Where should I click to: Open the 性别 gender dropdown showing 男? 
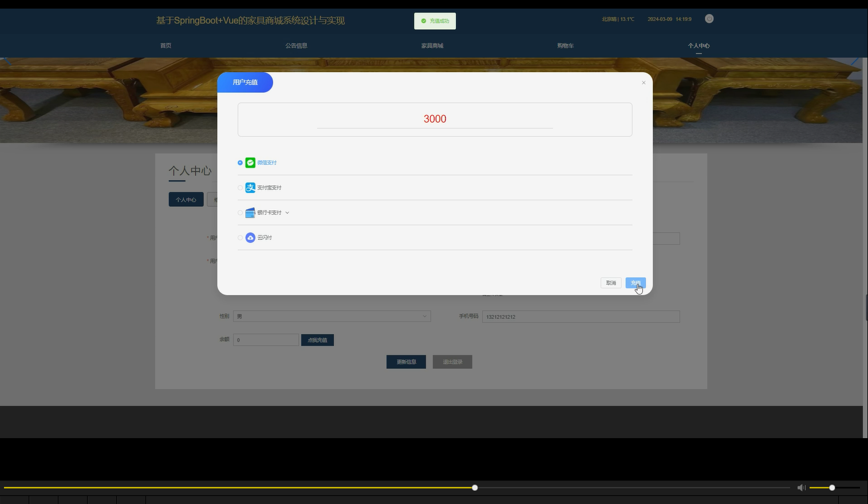point(332,316)
